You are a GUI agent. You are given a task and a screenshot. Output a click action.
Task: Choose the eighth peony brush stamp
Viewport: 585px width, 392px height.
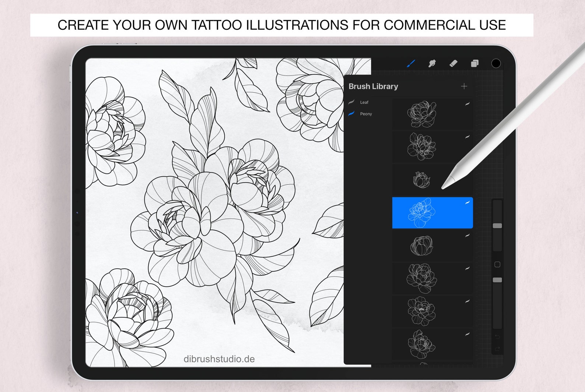point(432,344)
